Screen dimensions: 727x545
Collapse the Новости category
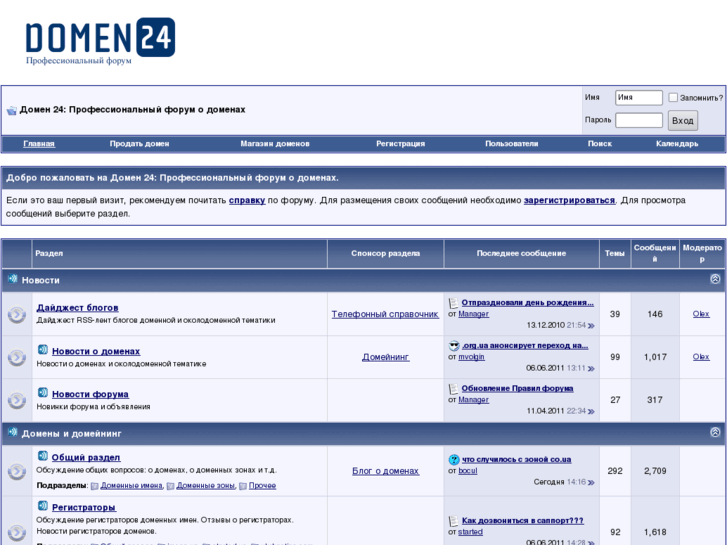715,279
